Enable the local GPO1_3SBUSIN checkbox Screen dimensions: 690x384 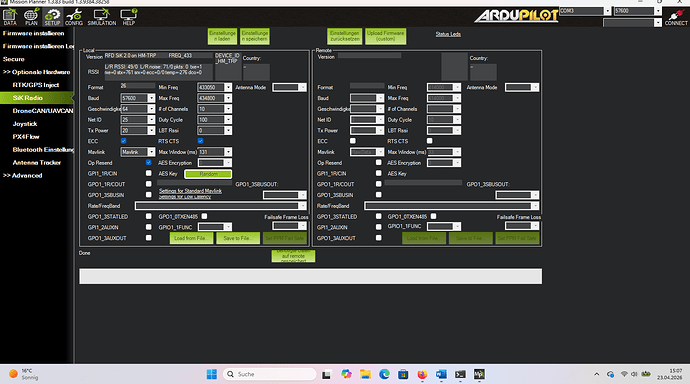[149, 194]
